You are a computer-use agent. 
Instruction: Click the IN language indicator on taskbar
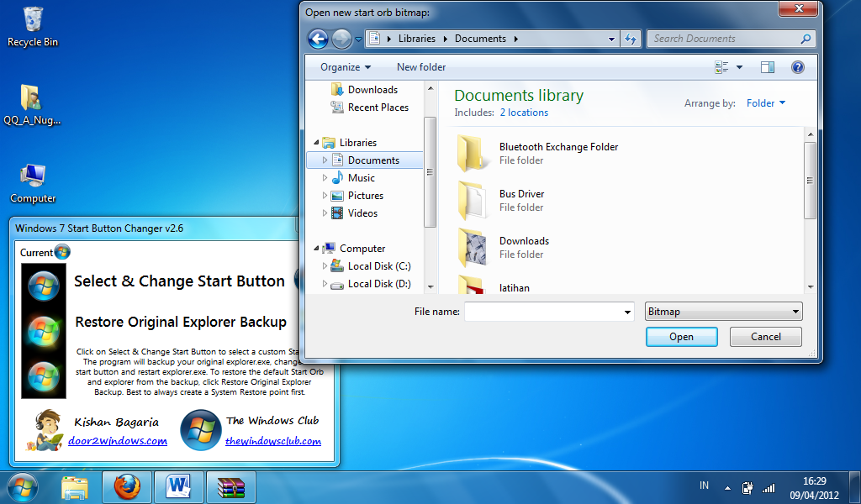pos(704,486)
